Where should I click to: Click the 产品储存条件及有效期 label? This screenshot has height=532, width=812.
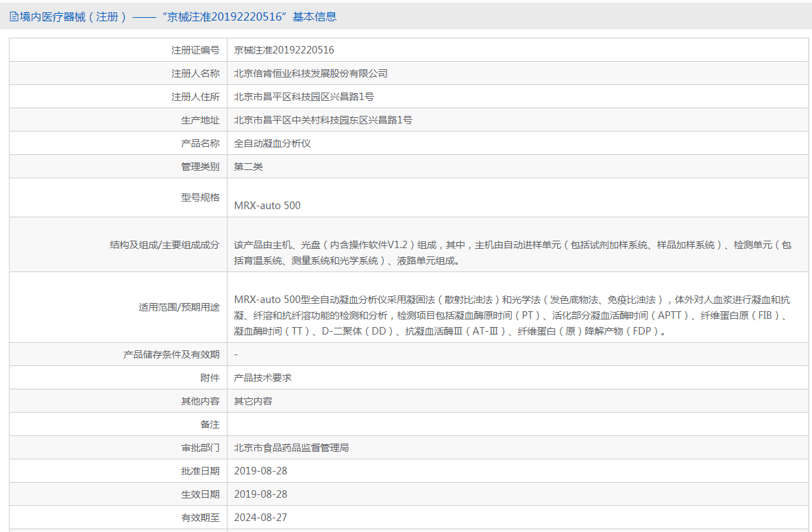171,354
